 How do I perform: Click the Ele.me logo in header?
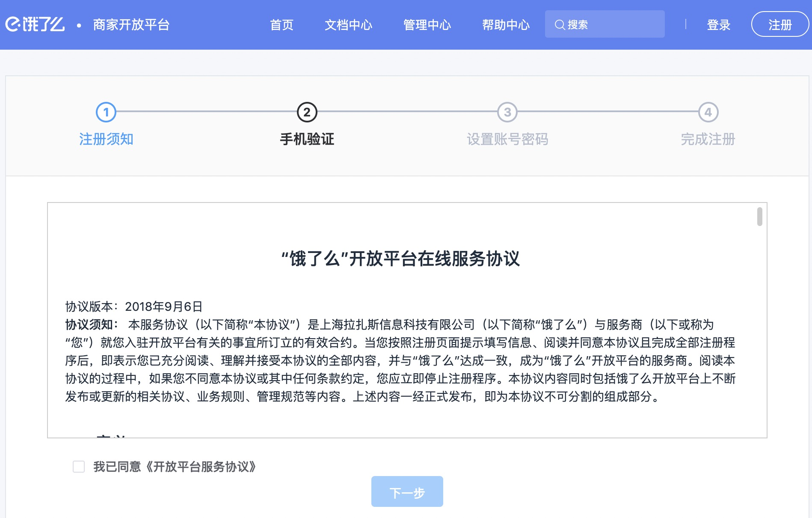(x=35, y=24)
